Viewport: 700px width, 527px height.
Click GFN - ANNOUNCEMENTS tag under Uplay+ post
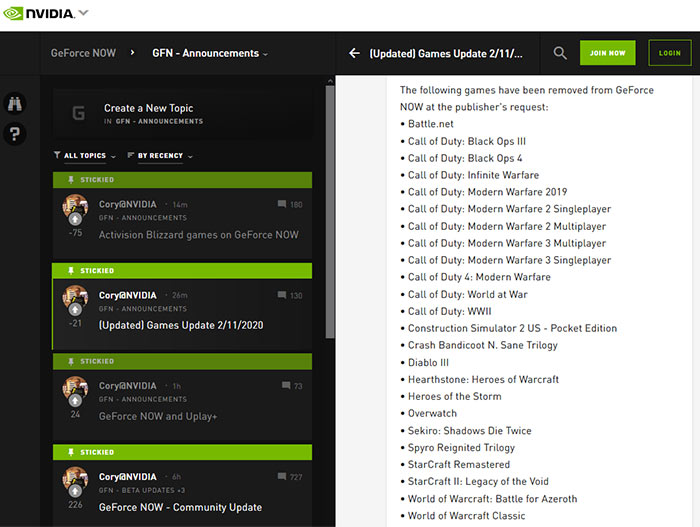[x=143, y=399]
